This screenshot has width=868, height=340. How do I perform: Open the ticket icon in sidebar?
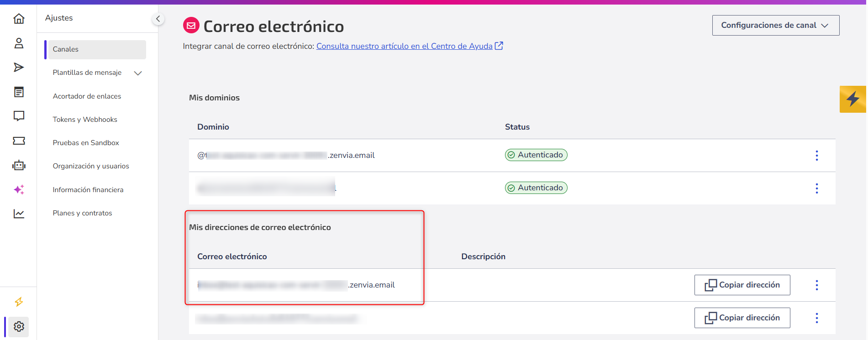[x=19, y=141]
